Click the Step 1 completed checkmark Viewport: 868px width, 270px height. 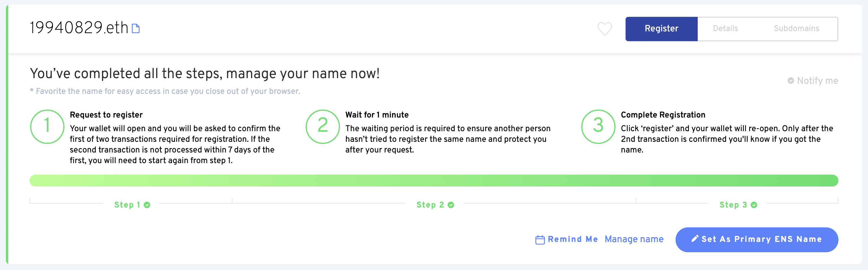tap(147, 205)
